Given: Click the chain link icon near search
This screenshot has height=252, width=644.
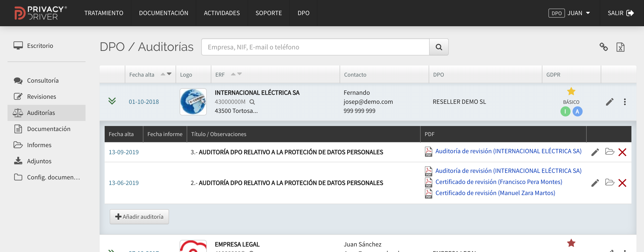Looking at the screenshot, I should click(603, 47).
